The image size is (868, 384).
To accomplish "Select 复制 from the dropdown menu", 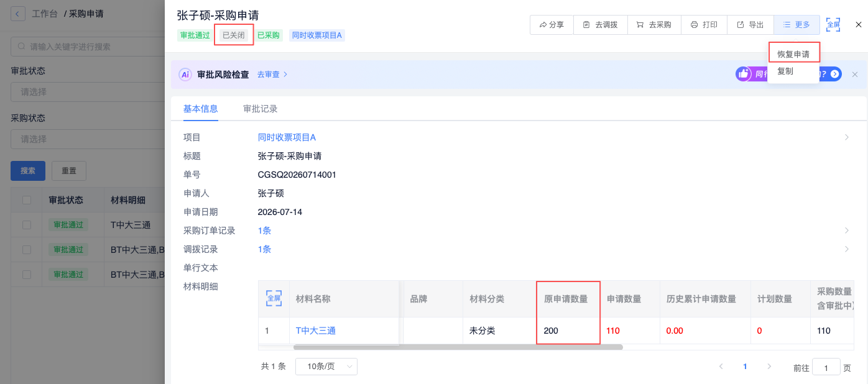I will pyautogui.click(x=785, y=71).
